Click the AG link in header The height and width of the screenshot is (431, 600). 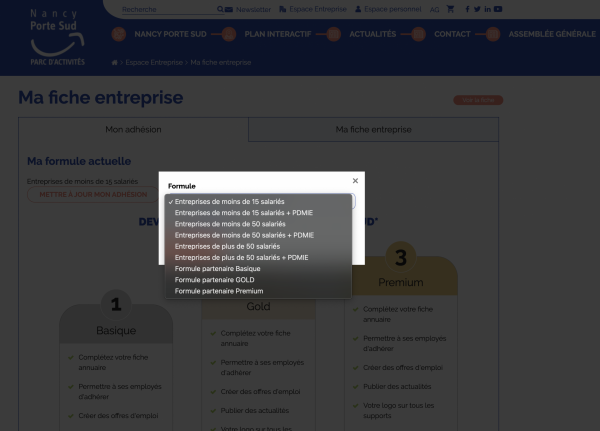click(434, 10)
